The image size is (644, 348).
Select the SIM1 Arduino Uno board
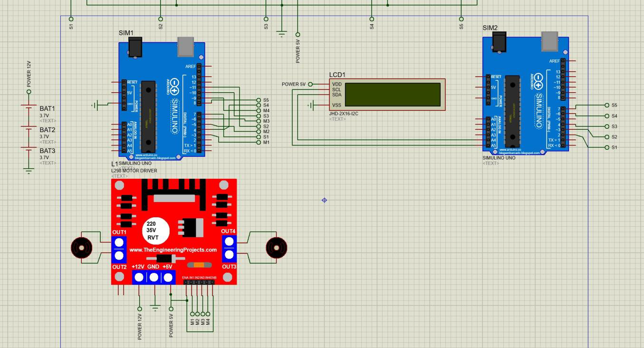[x=162, y=100]
